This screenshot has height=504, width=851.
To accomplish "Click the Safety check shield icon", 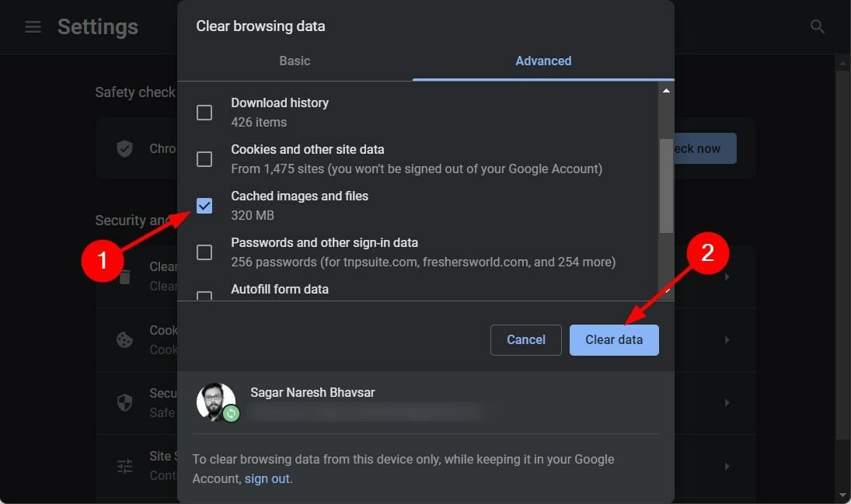I will (x=124, y=148).
